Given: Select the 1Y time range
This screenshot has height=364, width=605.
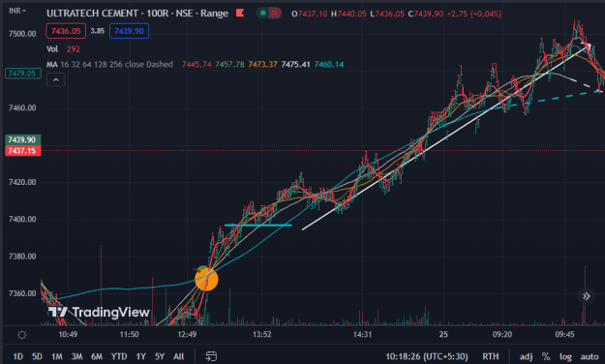Looking at the screenshot, I should coord(140,356).
